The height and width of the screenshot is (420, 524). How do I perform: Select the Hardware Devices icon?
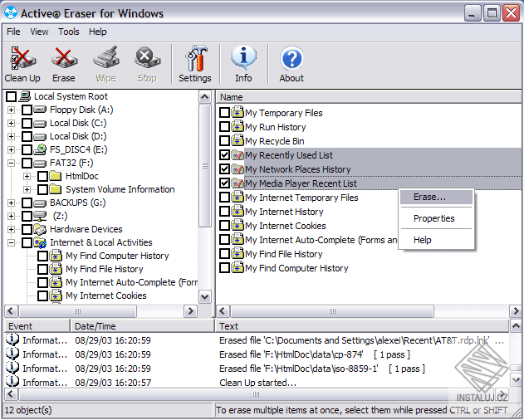pyautogui.click(x=40, y=229)
